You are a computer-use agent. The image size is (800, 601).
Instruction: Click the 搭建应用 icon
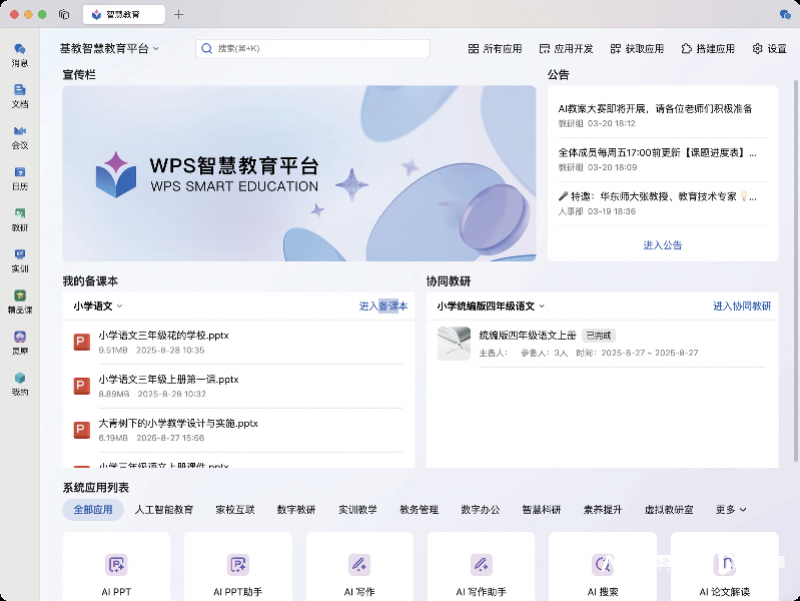[x=686, y=48]
